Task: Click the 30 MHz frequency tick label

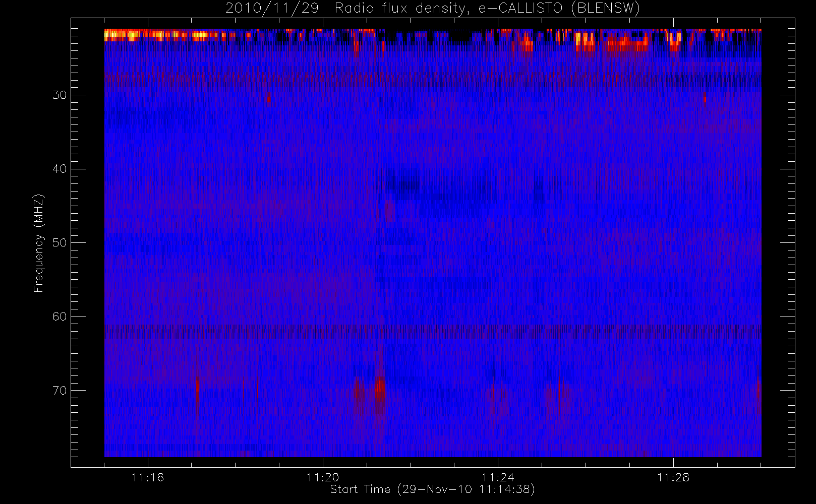Action: click(60, 95)
